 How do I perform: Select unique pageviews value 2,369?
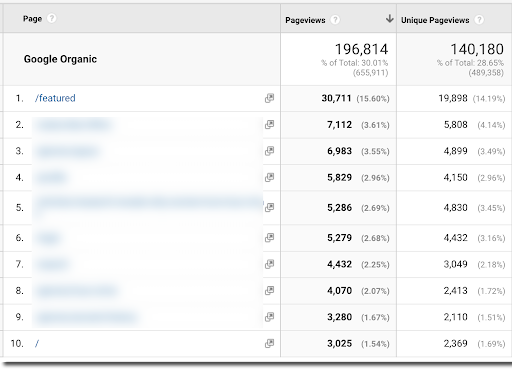(x=455, y=343)
